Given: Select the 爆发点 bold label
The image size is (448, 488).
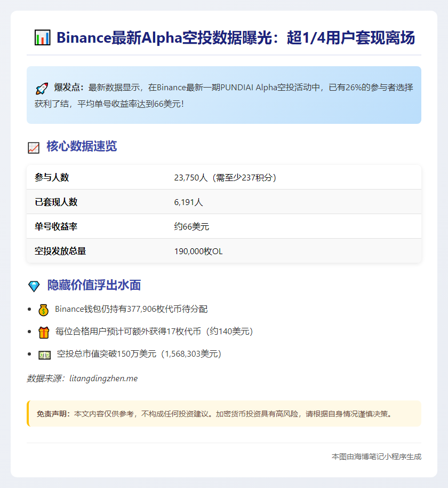Looking at the screenshot, I should (69, 88).
